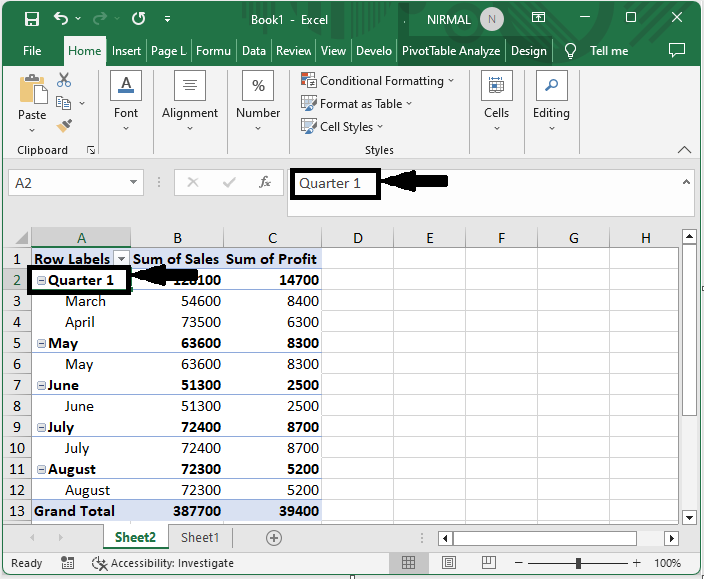704x579 pixels.
Task: Open Ribbon Display Options
Action: 538,18
